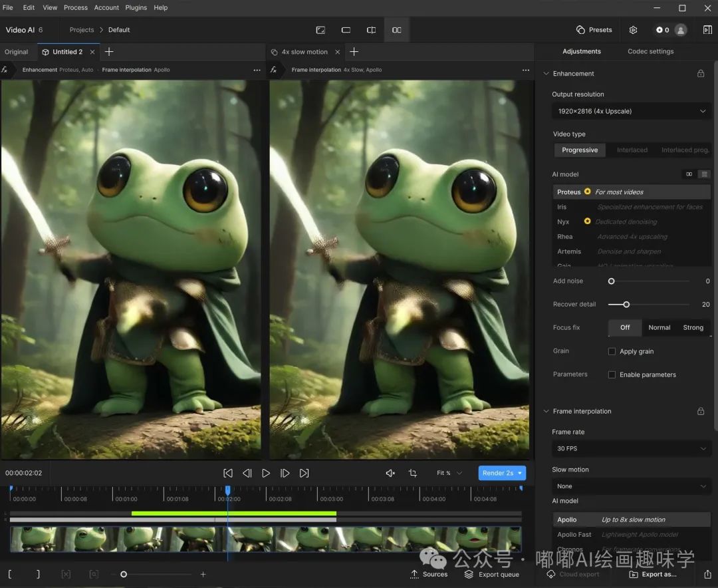The height and width of the screenshot is (588, 718).
Task: Open right preview more options menu
Action: pos(526,70)
